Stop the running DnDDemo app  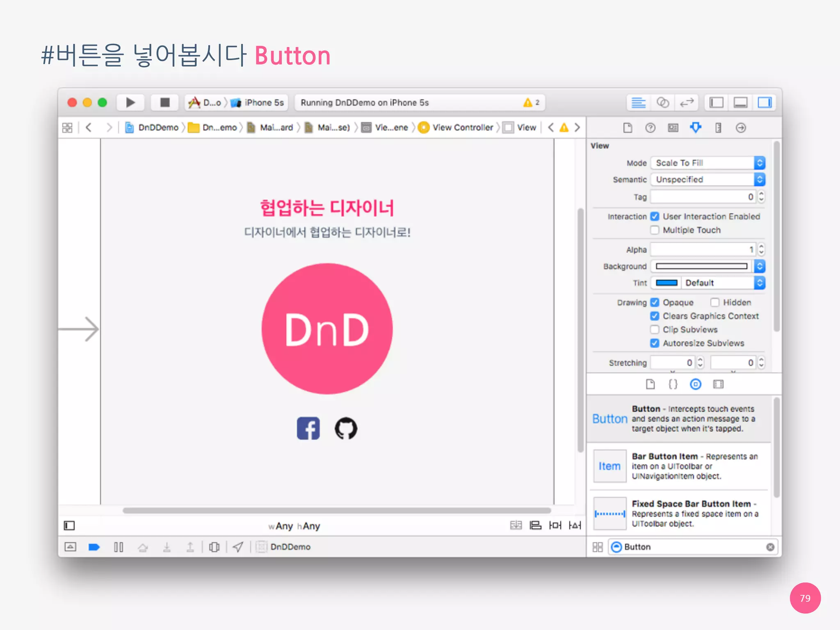(x=165, y=103)
